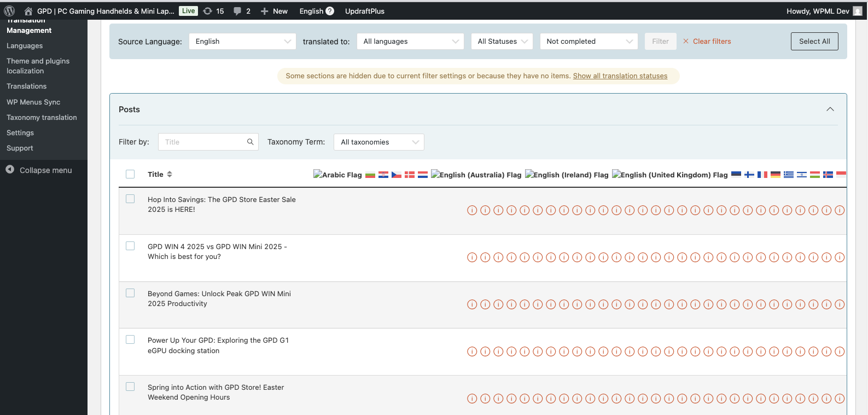Click the leftmost status icon in Hop Into Savings row
Image resolution: width=868 pixels, height=415 pixels.
pyautogui.click(x=472, y=210)
